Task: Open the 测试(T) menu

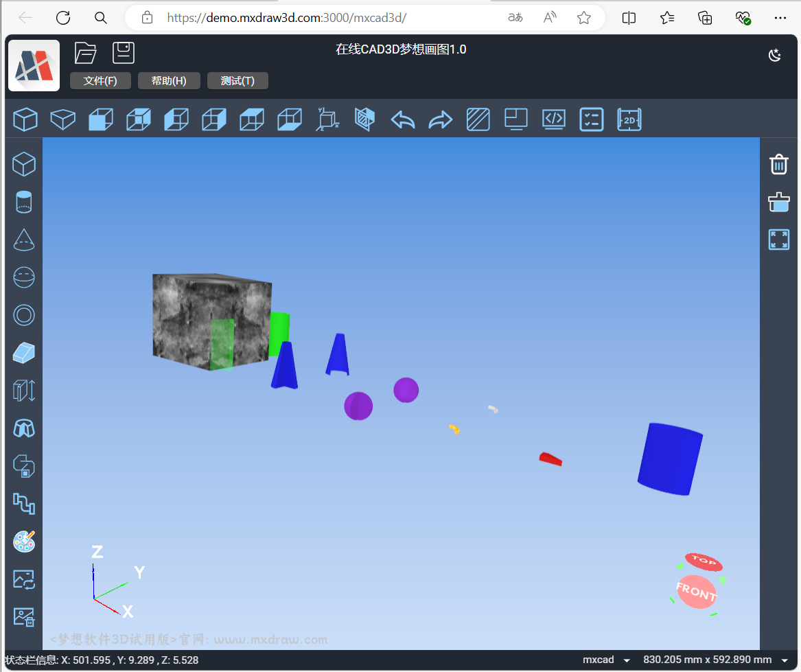Action: 237,81
